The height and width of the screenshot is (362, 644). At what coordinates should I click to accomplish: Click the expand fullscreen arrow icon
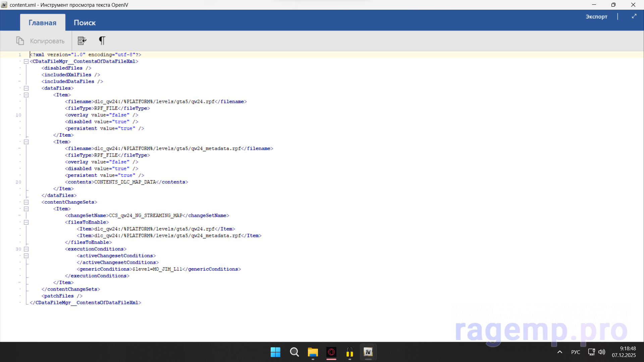click(634, 16)
